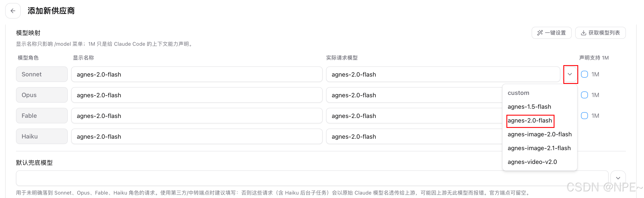
Task: Click the 模型映射 section heading
Action: coord(28,33)
